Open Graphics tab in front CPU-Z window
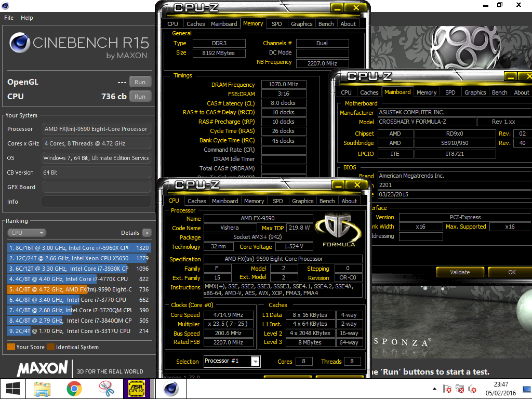Viewport: 532px width, 399px height. (x=303, y=201)
